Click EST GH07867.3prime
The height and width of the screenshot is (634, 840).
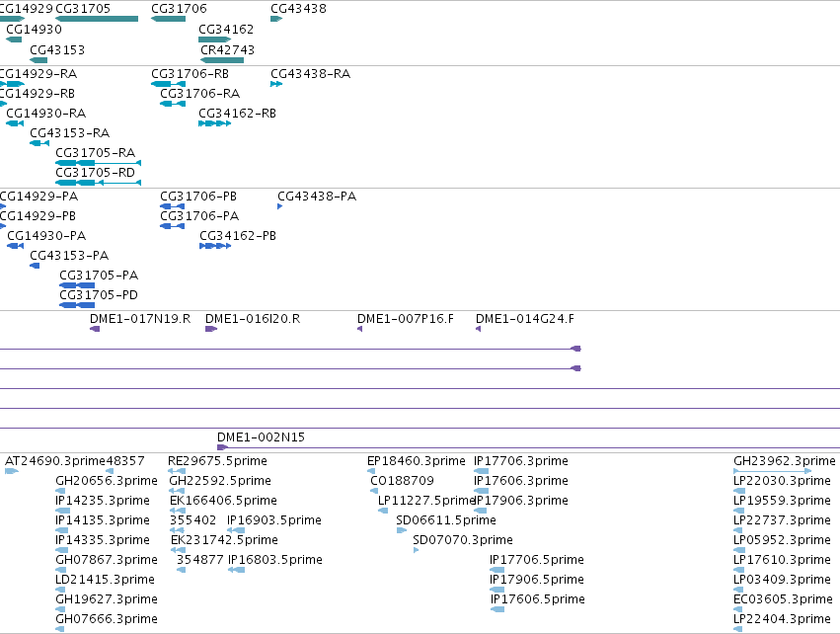60,570
